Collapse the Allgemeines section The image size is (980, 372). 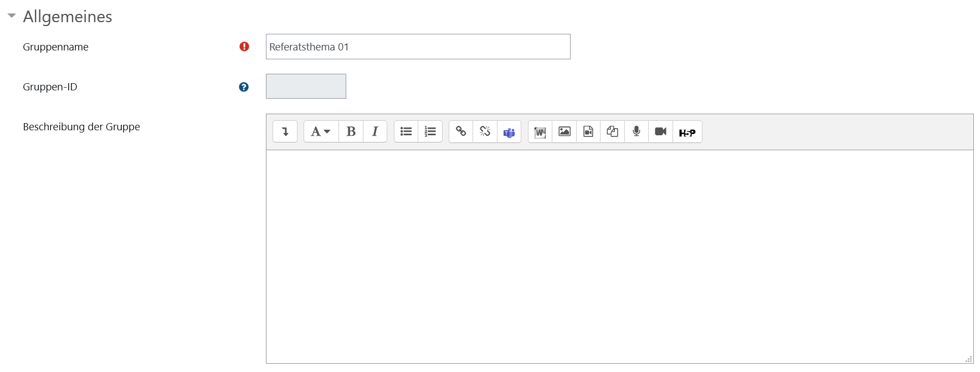pos(12,16)
